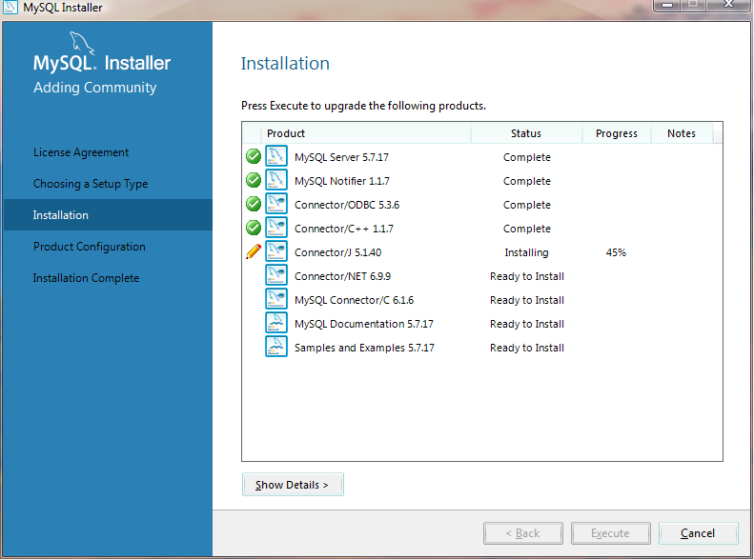Click the Back button
Viewport: 754px width, 560px height.
click(x=523, y=533)
